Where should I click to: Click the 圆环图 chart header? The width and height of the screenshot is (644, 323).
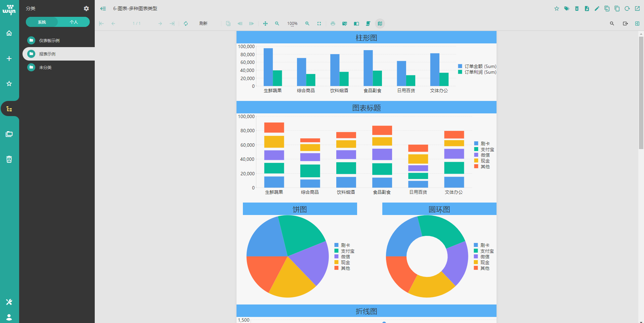click(x=439, y=209)
